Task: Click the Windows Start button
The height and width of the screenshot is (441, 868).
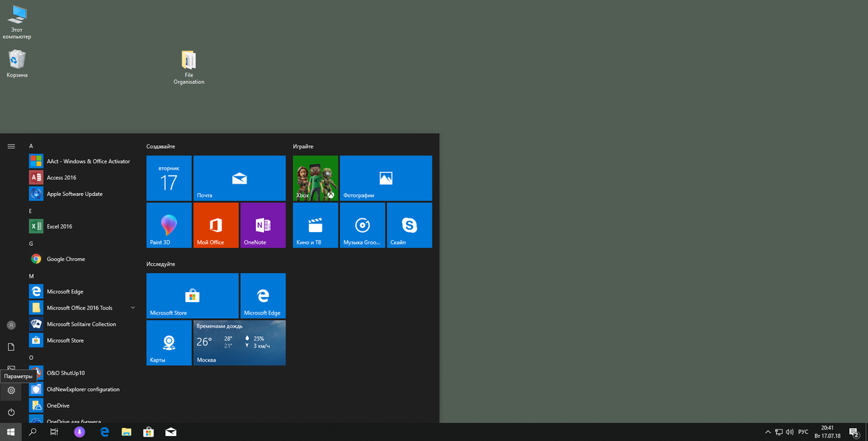Action: [x=11, y=432]
